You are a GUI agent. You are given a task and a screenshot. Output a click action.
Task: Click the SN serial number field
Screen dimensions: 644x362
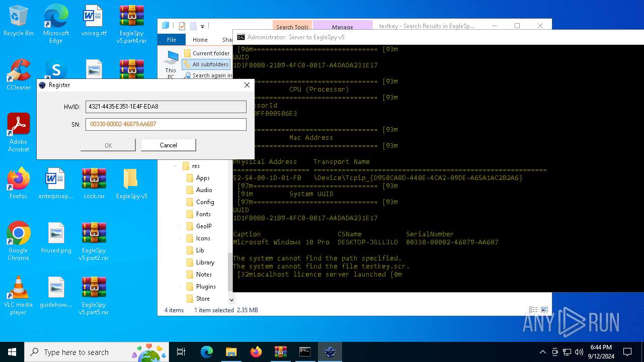(166, 124)
